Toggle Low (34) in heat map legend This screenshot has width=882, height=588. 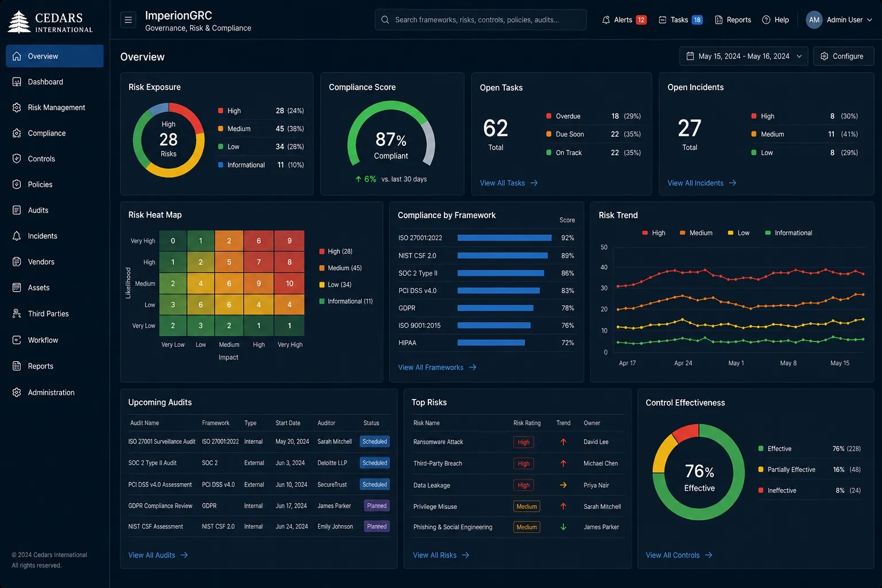[x=335, y=285]
